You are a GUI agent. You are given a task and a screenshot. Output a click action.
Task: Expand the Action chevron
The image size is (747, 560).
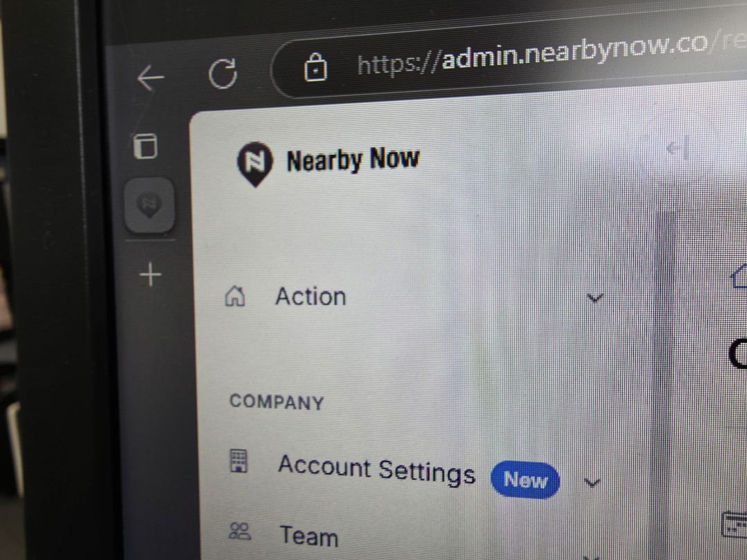[x=595, y=299]
